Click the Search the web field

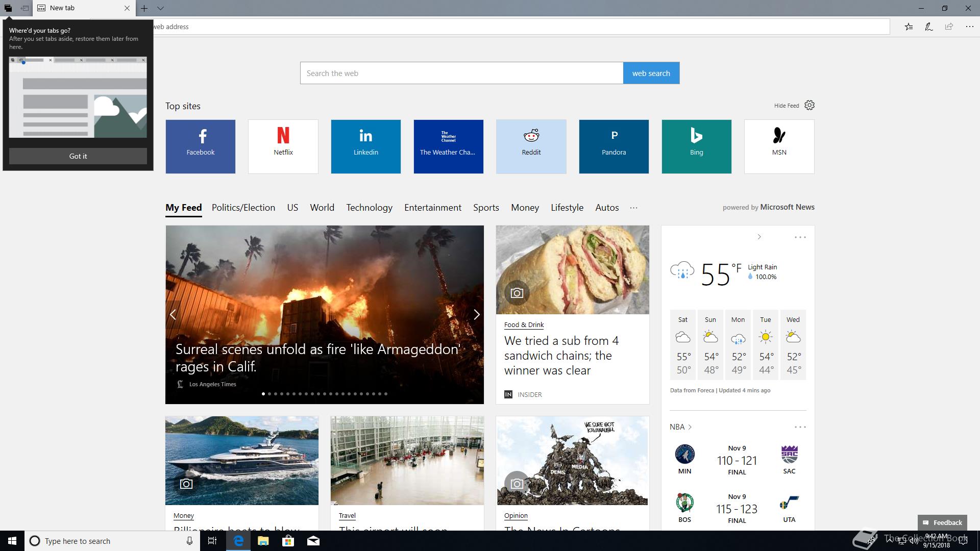tap(461, 73)
